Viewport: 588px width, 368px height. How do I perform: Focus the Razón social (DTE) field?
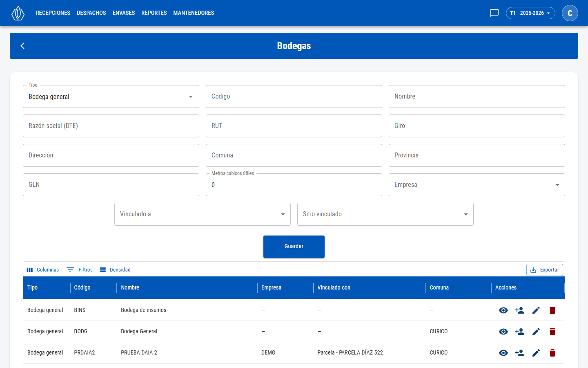[x=111, y=126]
